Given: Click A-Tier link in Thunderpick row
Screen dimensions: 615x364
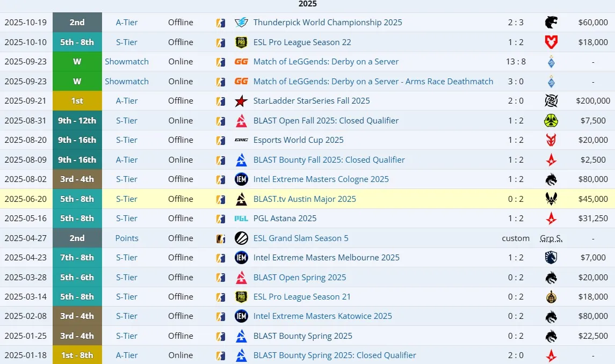Looking at the screenshot, I should [x=127, y=23].
